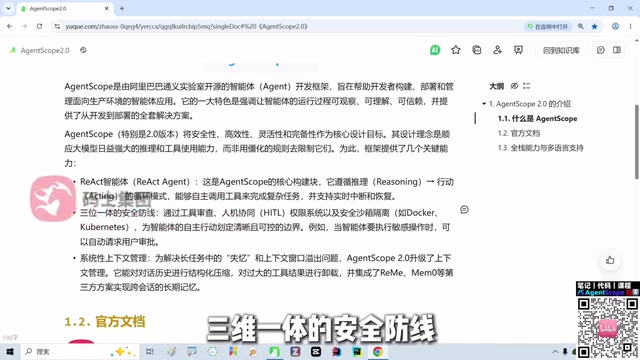Click the outline list icon next to 大纲
The height and width of the screenshot is (360, 640).
coord(527,86)
